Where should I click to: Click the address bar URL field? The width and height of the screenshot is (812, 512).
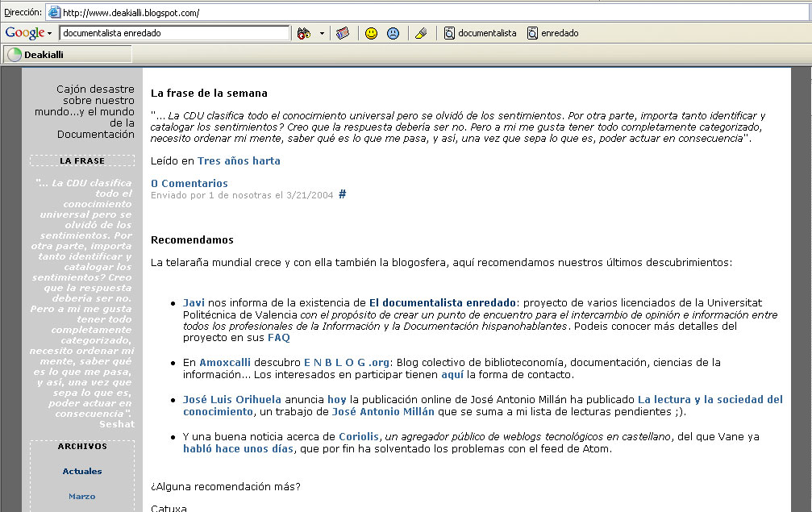coord(427,12)
